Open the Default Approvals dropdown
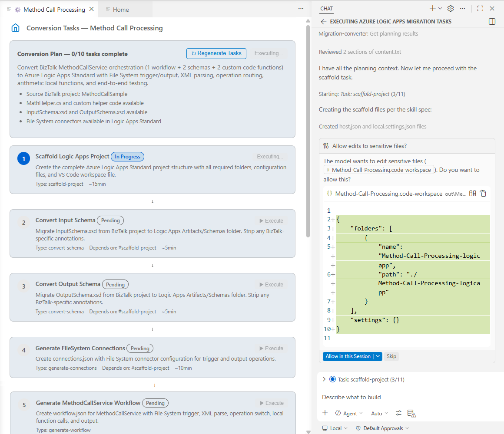 tap(382, 428)
